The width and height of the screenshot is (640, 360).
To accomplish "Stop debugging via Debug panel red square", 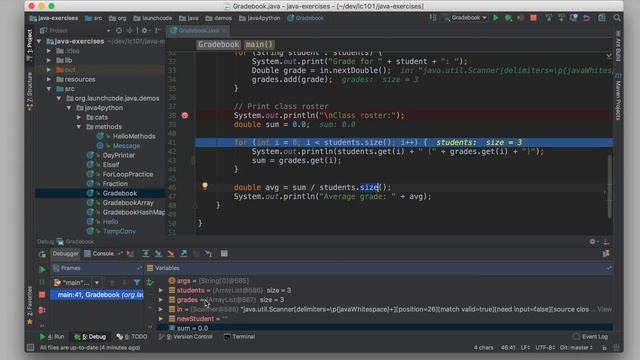I will [42, 295].
